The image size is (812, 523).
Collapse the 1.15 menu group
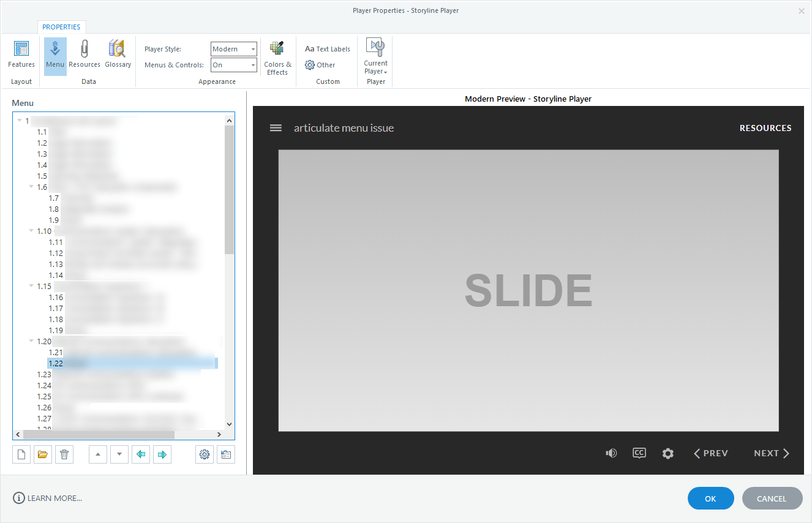[x=31, y=286]
